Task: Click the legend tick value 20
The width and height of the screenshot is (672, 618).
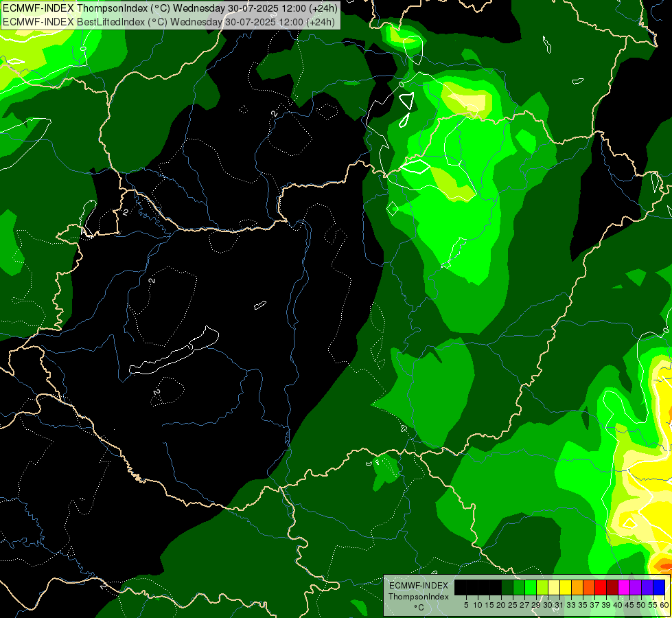Action: 501,605
